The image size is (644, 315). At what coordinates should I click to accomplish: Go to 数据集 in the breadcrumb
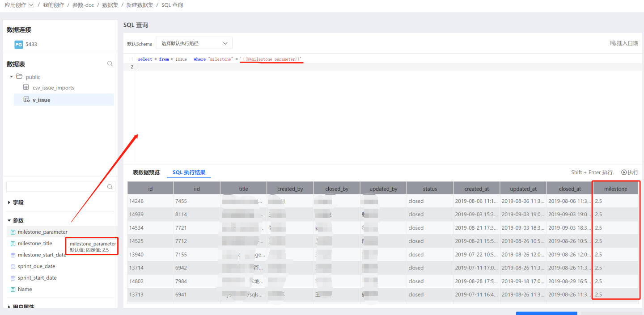(110, 5)
